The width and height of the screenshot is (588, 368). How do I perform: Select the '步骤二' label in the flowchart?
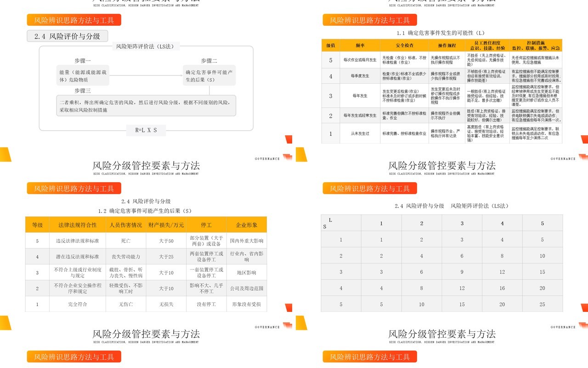tap(209, 61)
